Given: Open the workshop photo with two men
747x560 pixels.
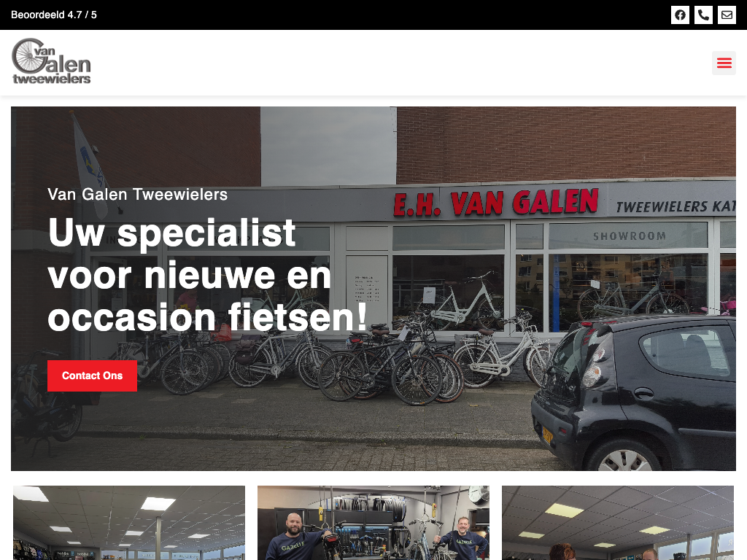Looking at the screenshot, I should coord(373,523).
